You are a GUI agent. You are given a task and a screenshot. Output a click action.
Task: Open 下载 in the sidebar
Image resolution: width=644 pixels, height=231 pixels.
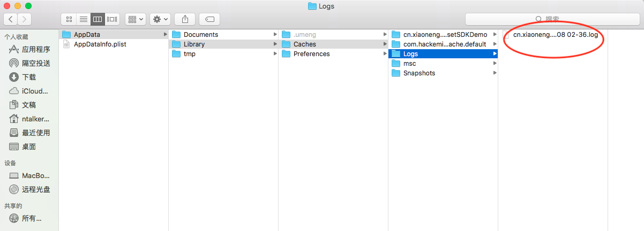click(29, 77)
